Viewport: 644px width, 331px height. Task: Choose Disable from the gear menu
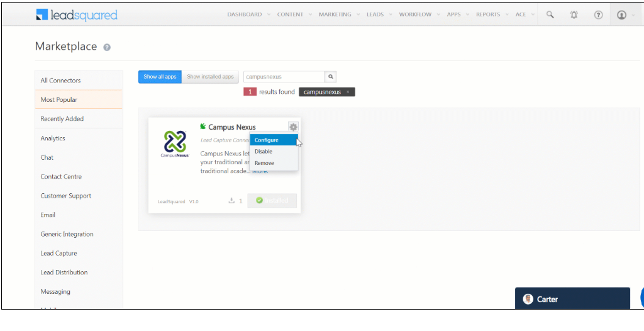pos(274,152)
